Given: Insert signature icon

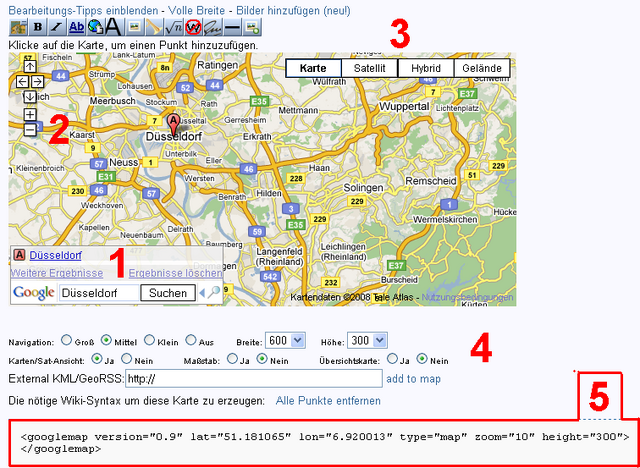Looking at the screenshot, I should tap(213, 27).
